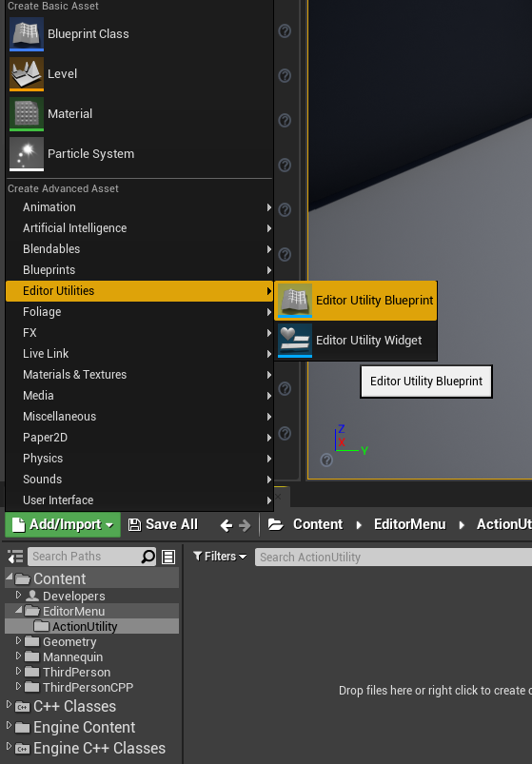532x764 pixels.
Task: Toggle the sources panel view icon
Action: (15, 557)
